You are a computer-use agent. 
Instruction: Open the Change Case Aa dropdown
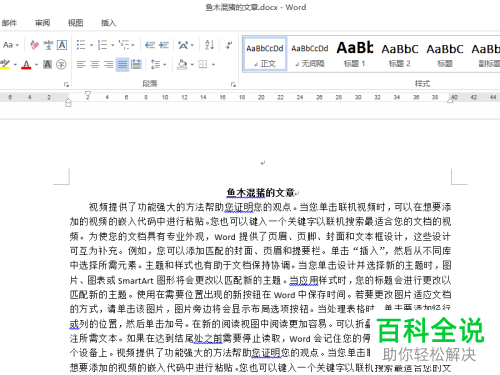(x=11, y=45)
